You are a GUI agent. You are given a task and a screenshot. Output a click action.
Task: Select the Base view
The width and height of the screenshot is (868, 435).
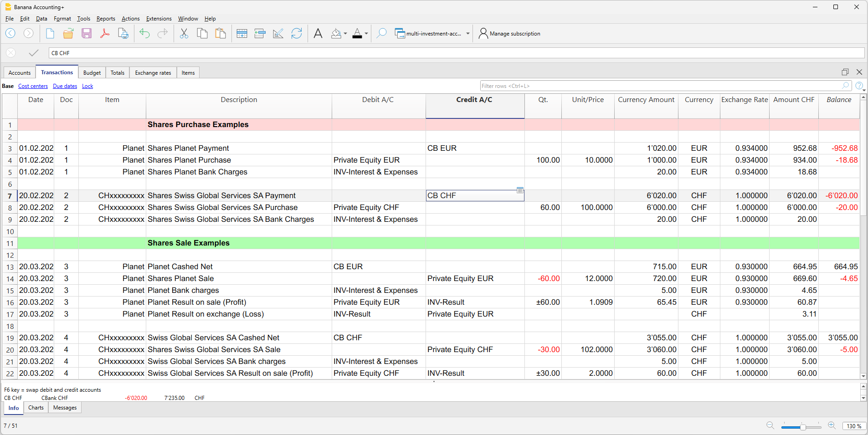(x=8, y=86)
